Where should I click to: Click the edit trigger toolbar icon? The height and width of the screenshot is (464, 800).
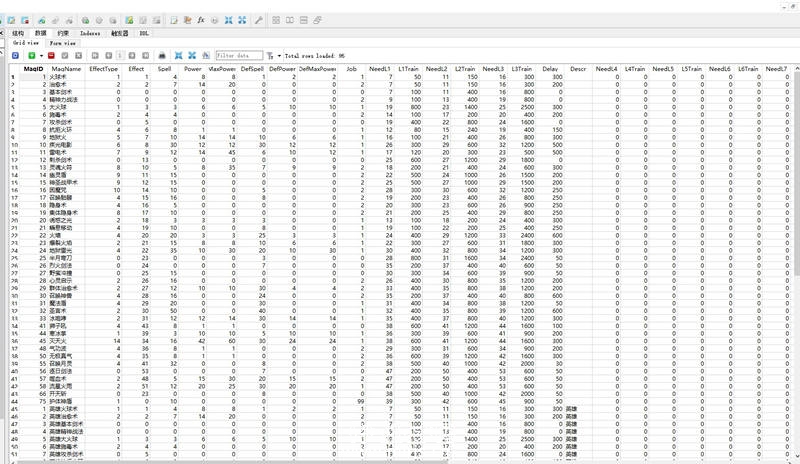click(x=99, y=20)
